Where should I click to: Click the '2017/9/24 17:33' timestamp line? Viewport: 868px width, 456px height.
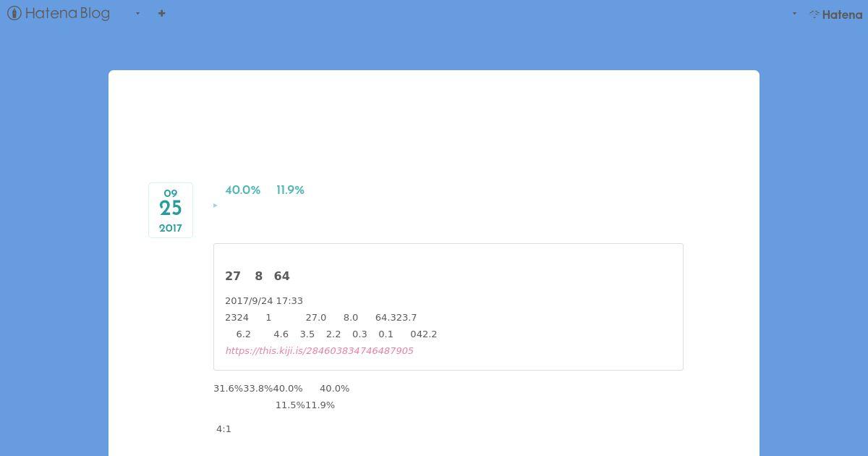(x=264, y=300)
